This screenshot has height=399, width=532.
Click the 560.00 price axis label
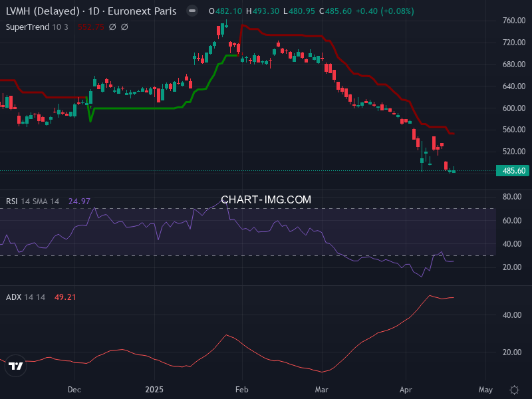513,130
